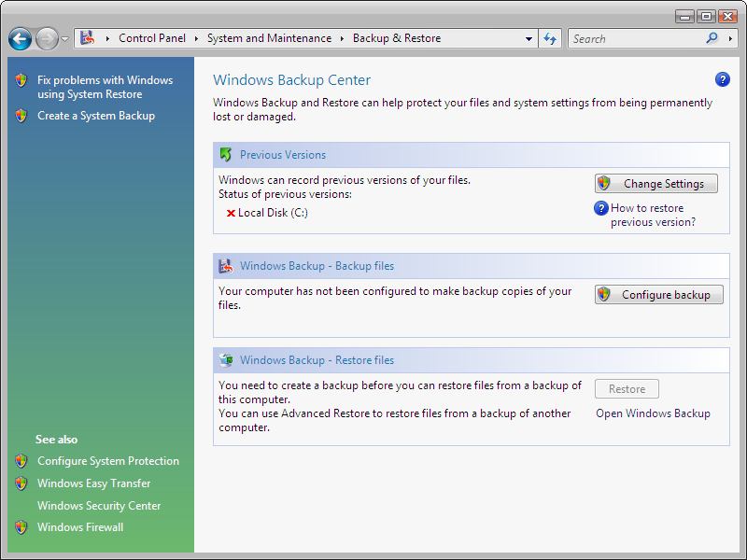The width and height of the screenshot is (747, 560).
Task: Open the Open Windows Backup link
Action: click(x=653, y=413)
